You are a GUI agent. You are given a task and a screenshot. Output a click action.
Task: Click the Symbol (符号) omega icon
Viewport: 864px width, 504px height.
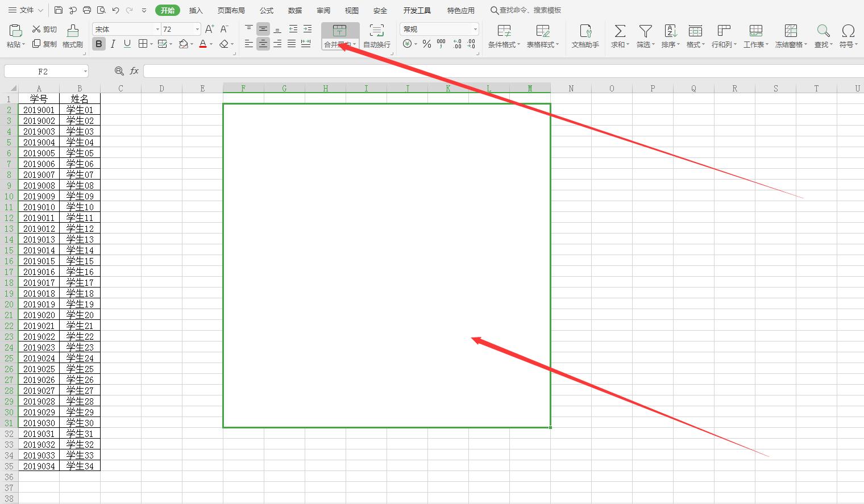[848, 31]
